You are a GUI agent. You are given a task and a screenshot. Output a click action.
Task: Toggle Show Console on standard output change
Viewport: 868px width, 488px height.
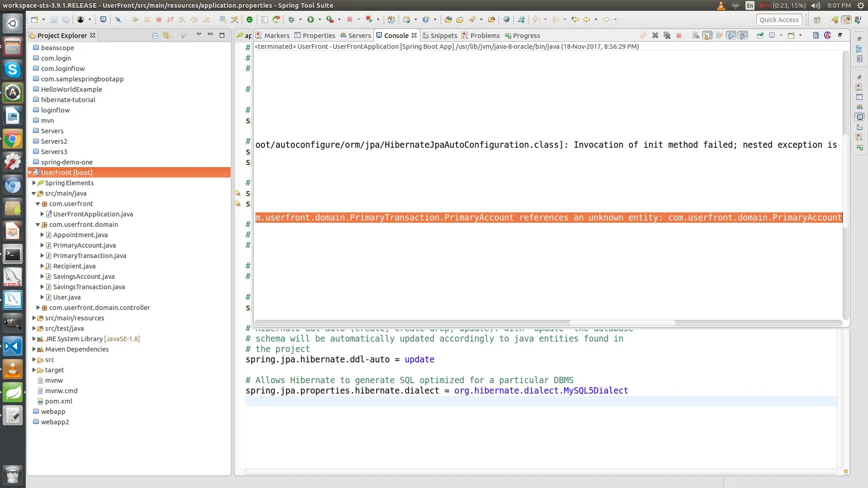click(731, 35)
